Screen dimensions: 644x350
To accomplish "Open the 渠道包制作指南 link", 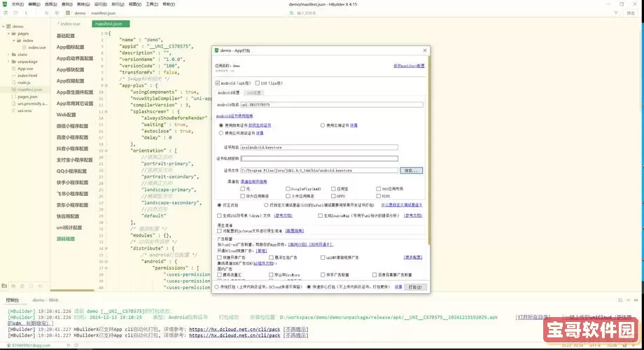I will 253,181.
